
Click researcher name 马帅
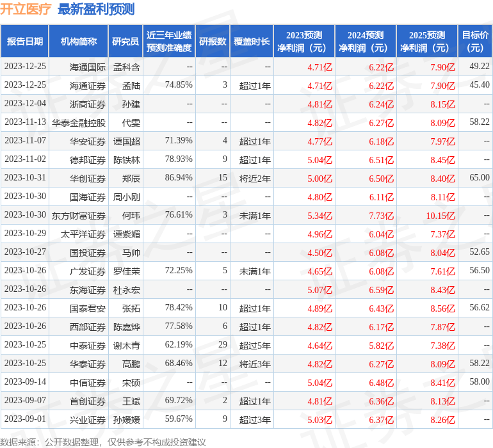coord(131,252)
